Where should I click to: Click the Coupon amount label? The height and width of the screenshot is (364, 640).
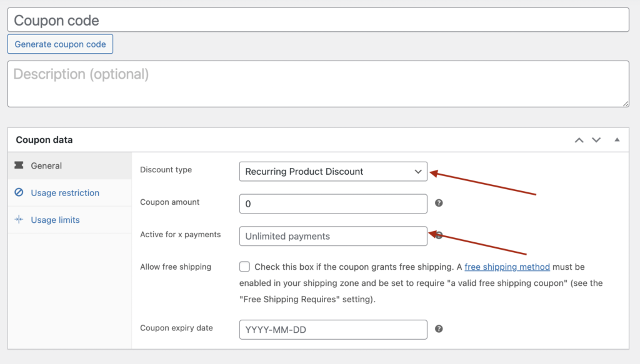(x=169, y=202)
